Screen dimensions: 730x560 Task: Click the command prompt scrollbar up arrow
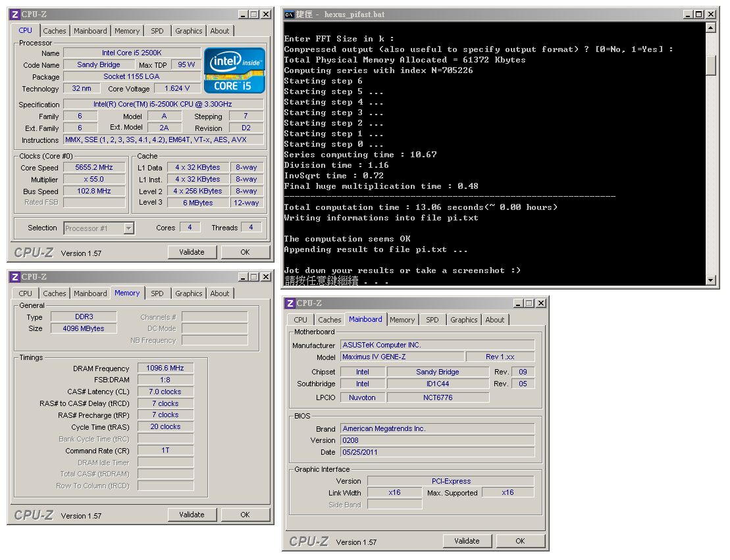711,28
